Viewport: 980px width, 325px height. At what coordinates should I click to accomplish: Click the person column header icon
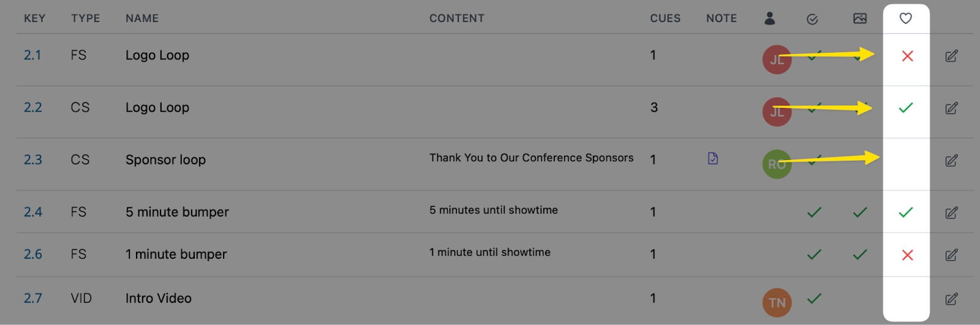click(770, 18)
